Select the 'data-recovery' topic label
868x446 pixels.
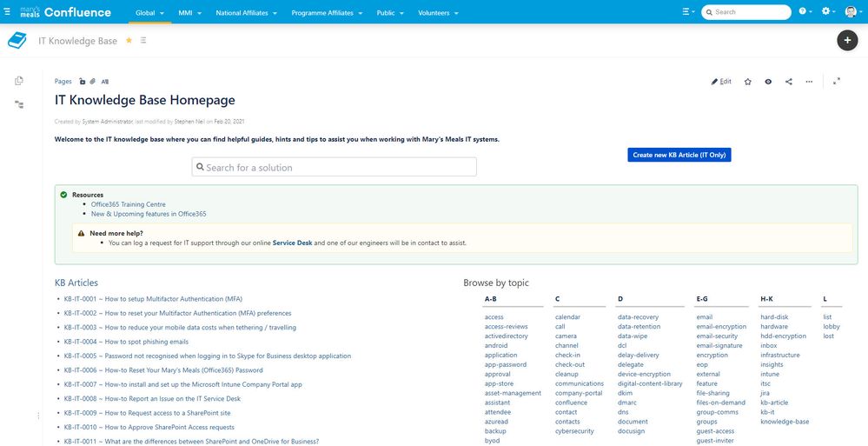point(638,317)
